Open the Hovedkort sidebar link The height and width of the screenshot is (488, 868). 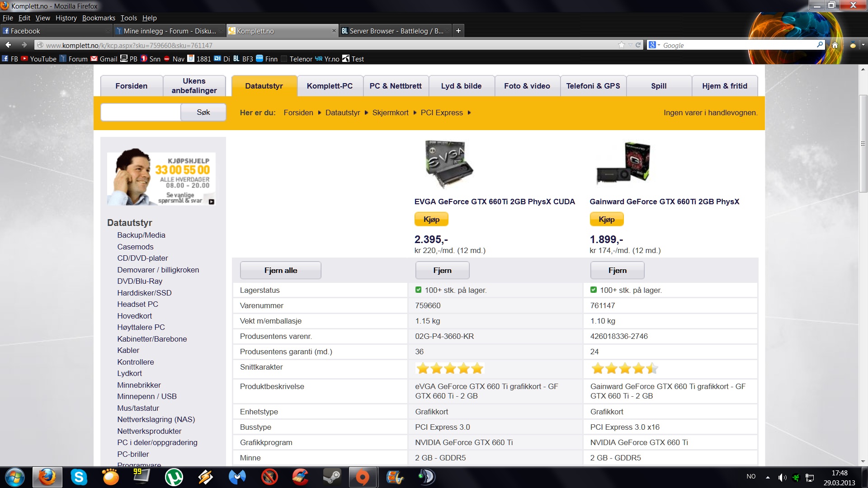click(x=134, y=316)
